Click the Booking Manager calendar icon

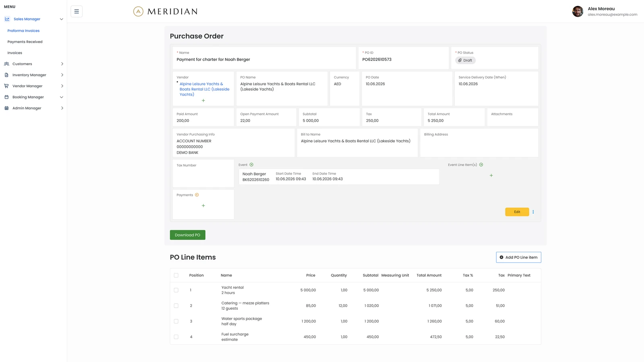pos(6,97)
